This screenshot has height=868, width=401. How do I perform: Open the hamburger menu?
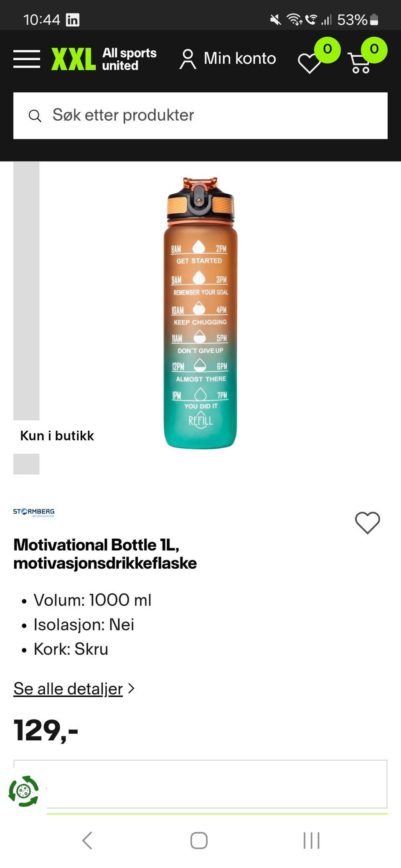coord(27,59)
